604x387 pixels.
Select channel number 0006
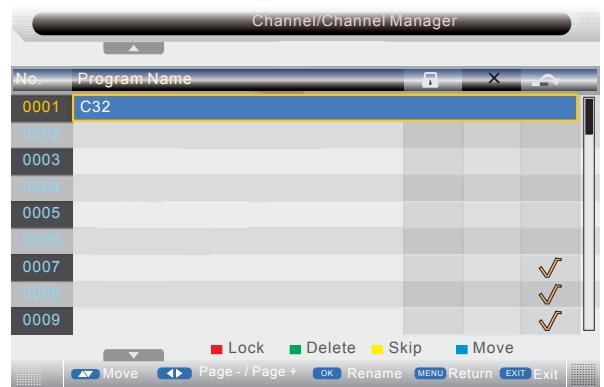click(42, 240)
